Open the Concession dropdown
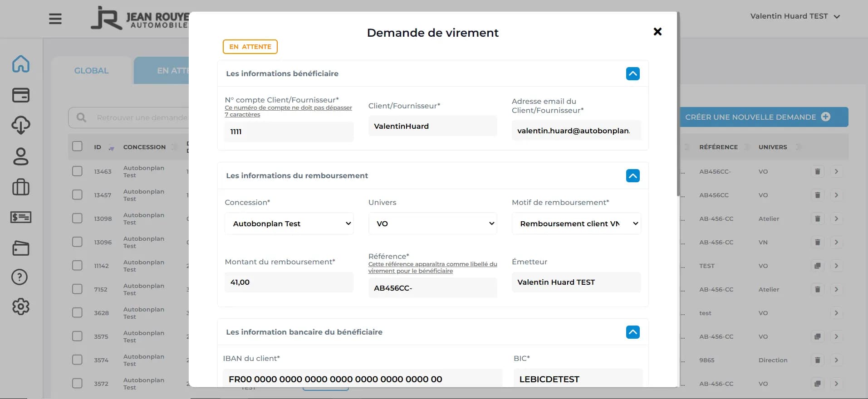868x399 pixels. pyautogui.click(x=289, y=224)
